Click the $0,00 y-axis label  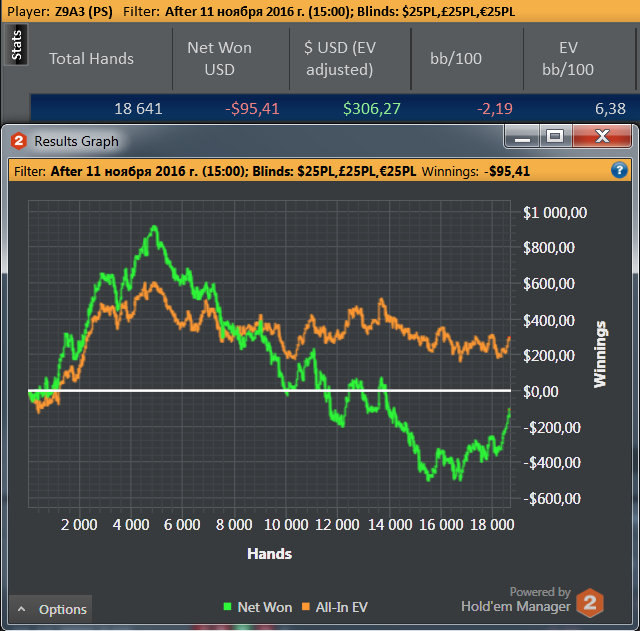[x=540, y=392]
